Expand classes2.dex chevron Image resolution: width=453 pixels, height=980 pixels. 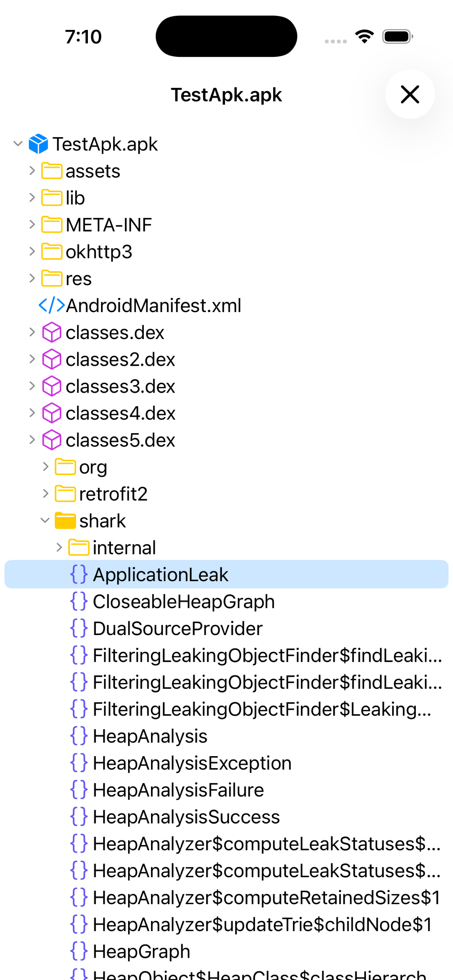32,359
